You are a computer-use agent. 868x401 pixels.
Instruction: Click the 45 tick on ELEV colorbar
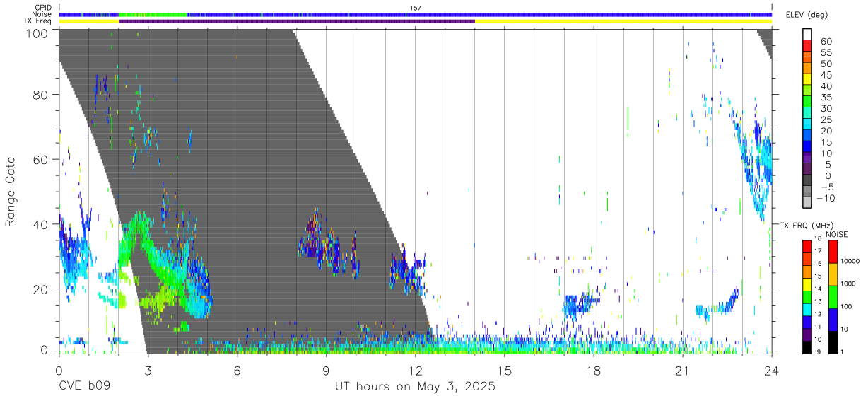(x=825, y=76)
